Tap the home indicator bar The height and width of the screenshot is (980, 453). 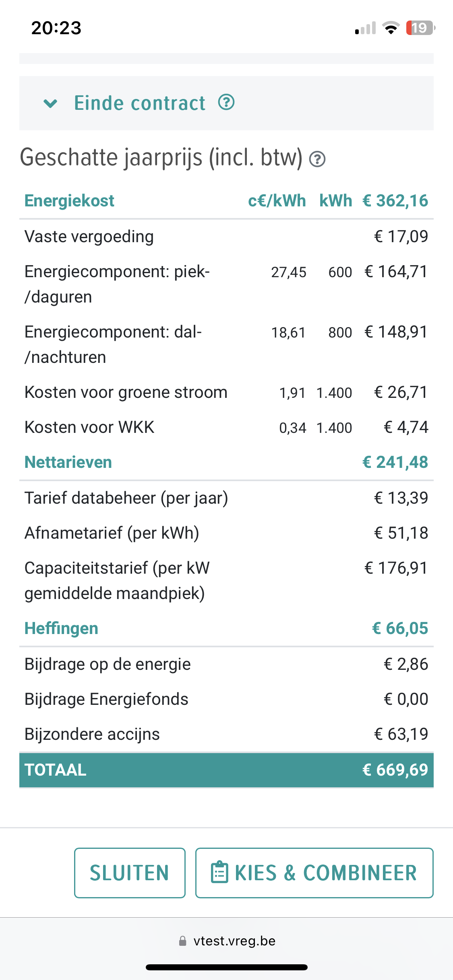point(226,967)
